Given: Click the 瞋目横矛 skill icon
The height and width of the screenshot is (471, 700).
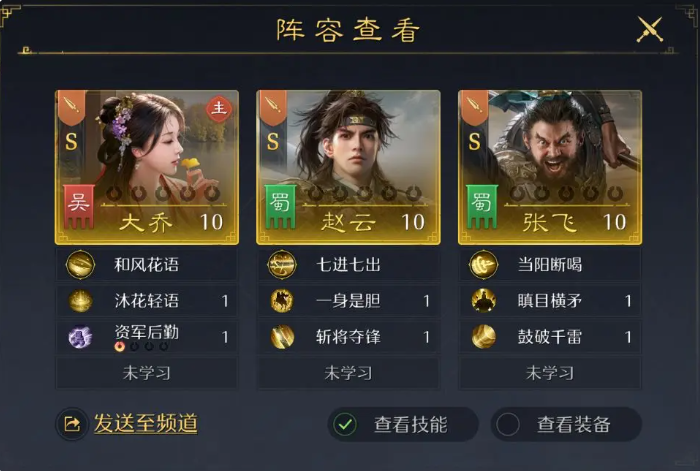Looking at the screenshot, I should 483,301.
